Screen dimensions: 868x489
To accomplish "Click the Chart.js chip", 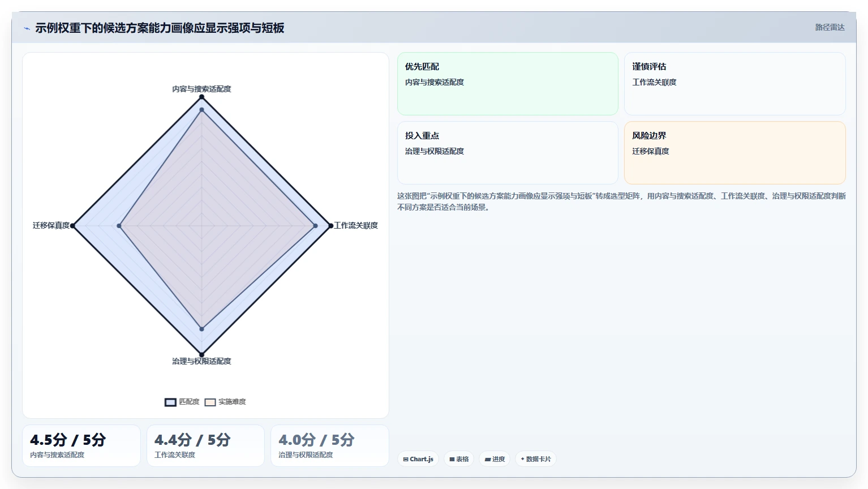I will 418,459.
